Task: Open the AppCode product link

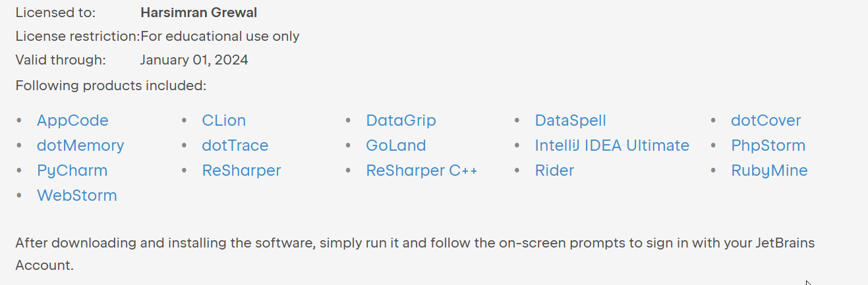Action: click(72, 120)
